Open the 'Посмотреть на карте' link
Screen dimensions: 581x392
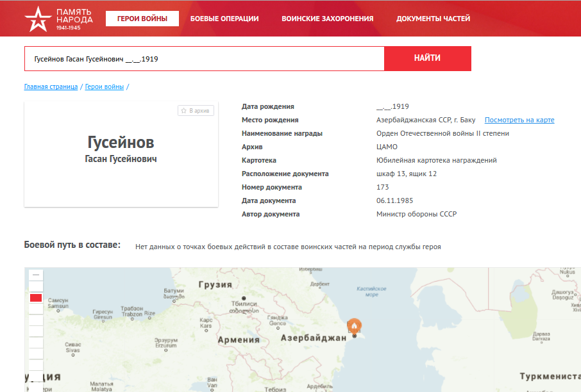click(x=519, y=120)
